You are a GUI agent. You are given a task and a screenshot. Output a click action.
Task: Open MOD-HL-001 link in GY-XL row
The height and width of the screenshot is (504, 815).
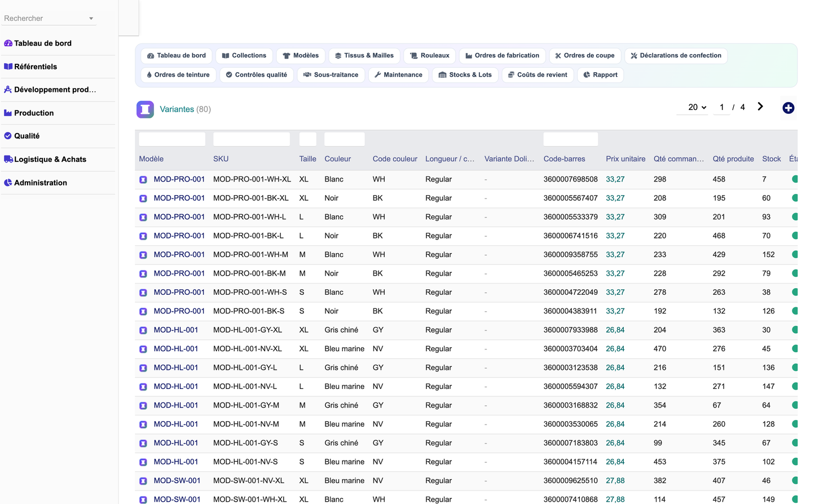tap(176, 330)
